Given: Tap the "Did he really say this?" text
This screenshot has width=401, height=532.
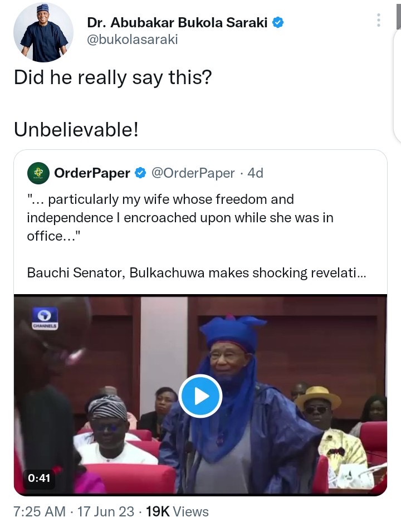Looking at the screenshot, I should click(x=113, y=77).
